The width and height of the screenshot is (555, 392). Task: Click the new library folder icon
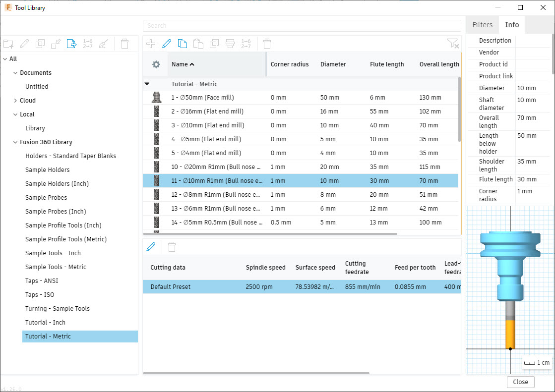point(8,44)
